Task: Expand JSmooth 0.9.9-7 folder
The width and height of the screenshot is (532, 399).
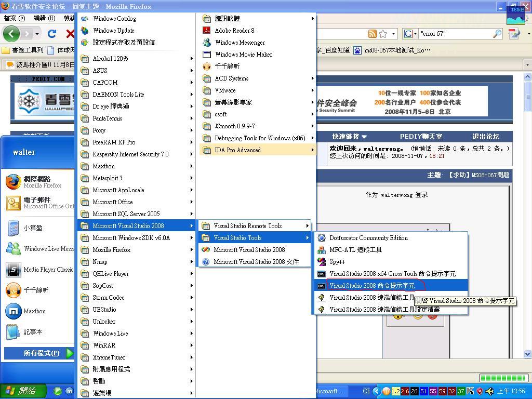Action: point(258,126)
